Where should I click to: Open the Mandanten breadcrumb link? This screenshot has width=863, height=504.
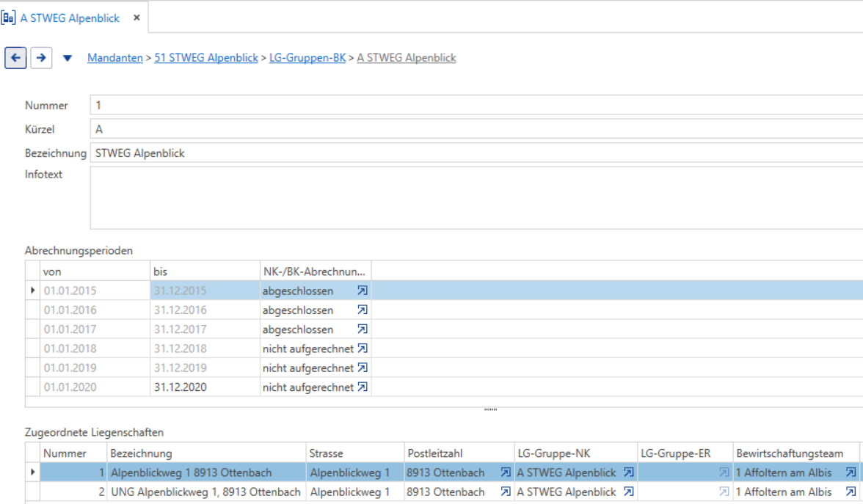(115, 58)
